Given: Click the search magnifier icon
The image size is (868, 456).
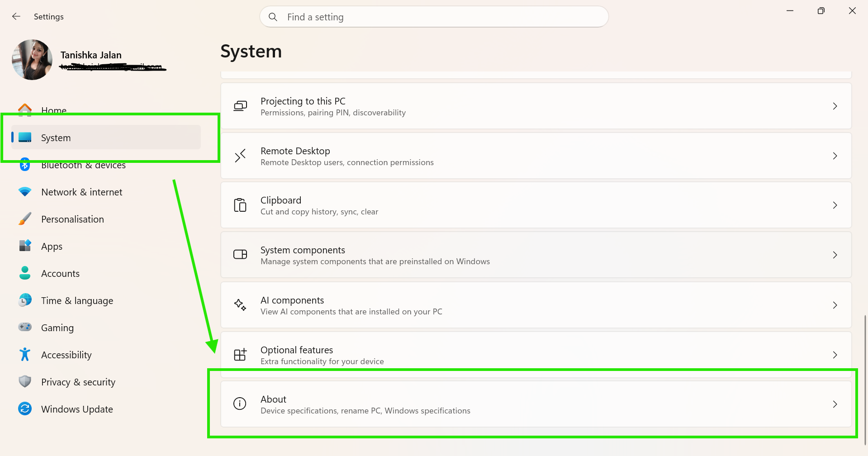Looking at the screenshot, I should pyautogui.click(x=273, y=17).
